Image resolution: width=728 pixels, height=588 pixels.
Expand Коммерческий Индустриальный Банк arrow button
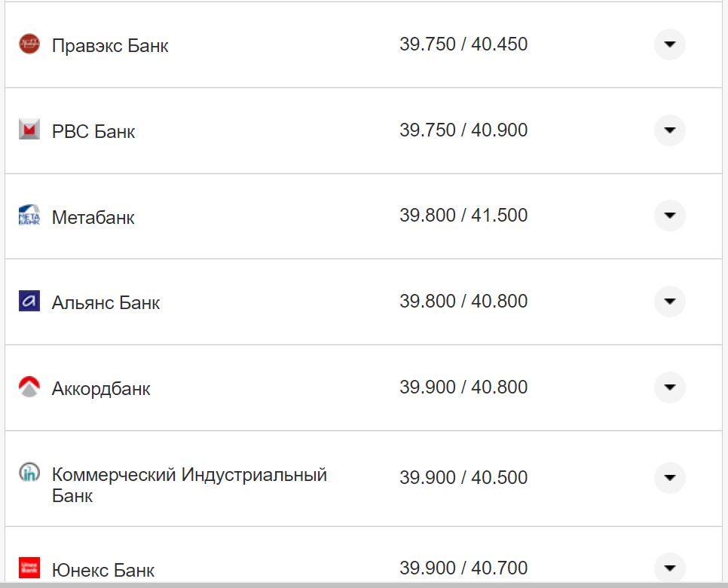tap(669, 478)
